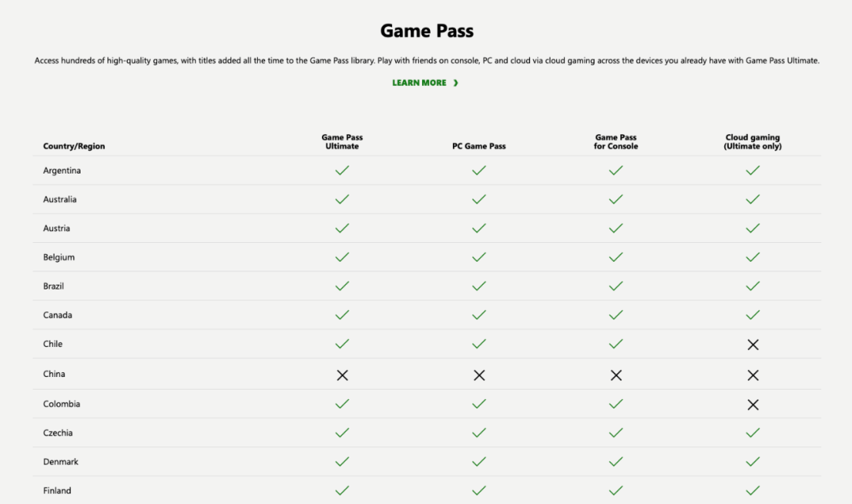
Task: Click Finland's PC Game Pass checkmark
Action: 479,491
